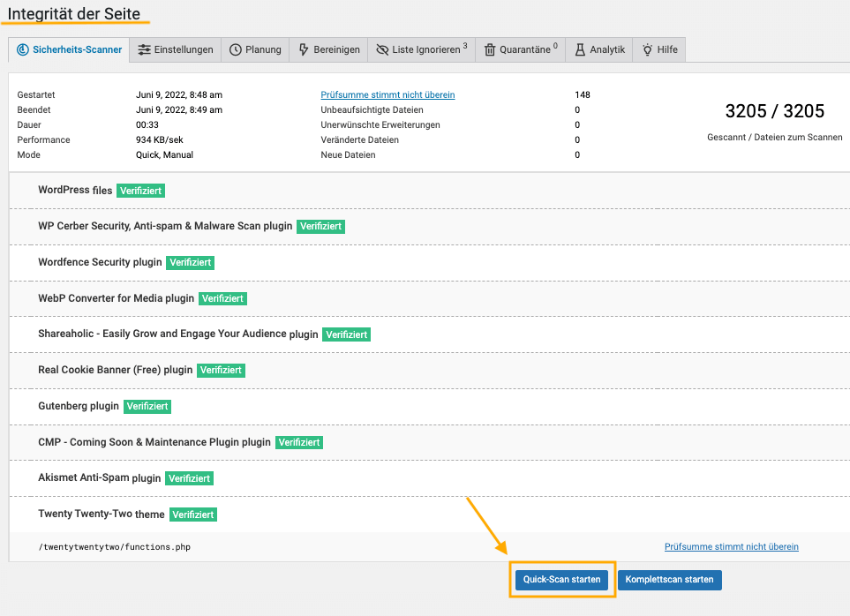
Task: Click the 3205 / 3205 scanned count
Action: [775, 111]
